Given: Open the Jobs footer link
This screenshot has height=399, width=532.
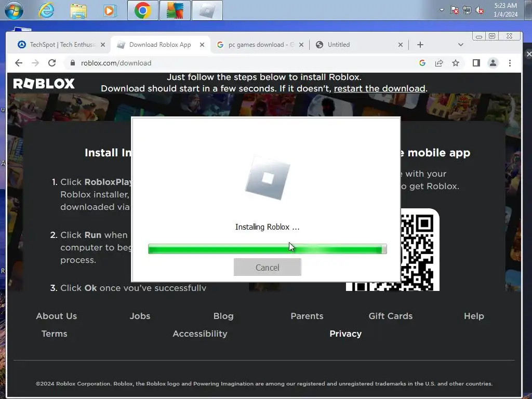Looking at the screenshot, I should (140, 316).
